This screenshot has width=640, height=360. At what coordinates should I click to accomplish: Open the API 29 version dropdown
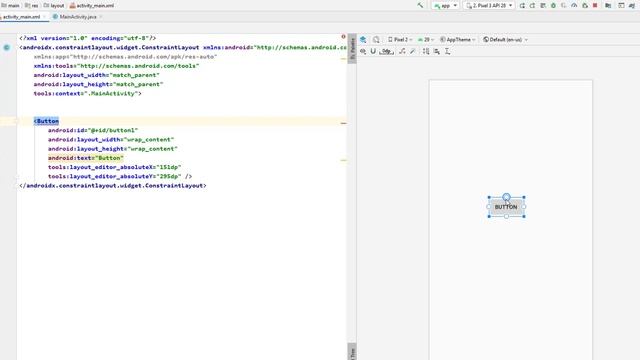[x=426, y=40]
